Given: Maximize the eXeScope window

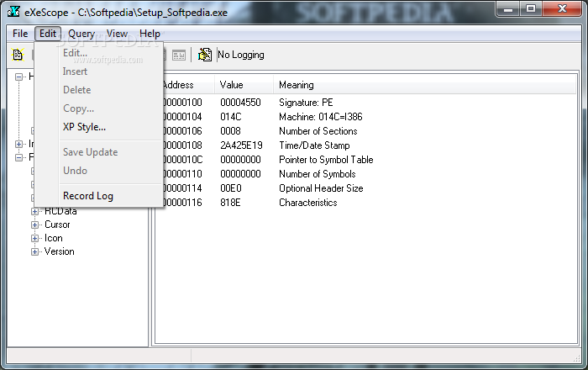Looking at the screenshot, I should click(x=531, y=9).
